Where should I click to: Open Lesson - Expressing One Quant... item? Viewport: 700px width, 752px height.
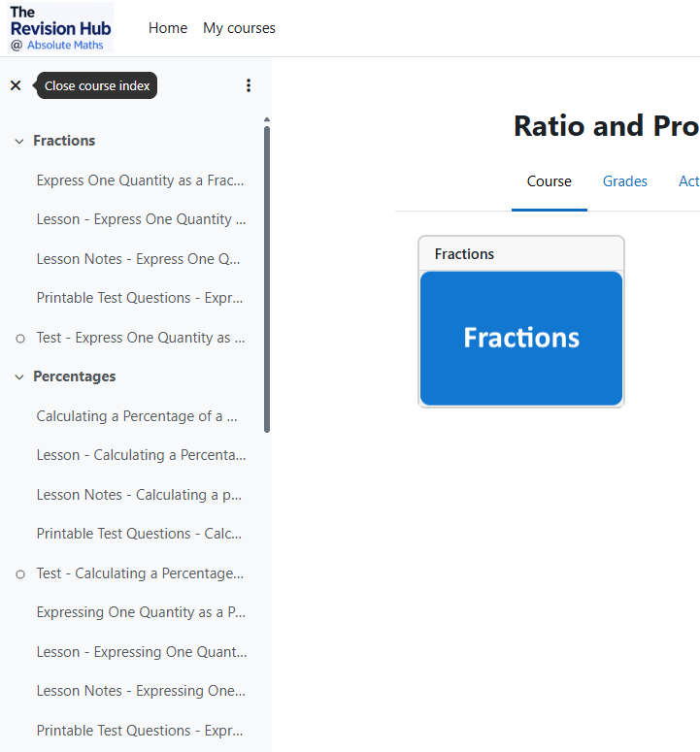[x=142, y=652]
